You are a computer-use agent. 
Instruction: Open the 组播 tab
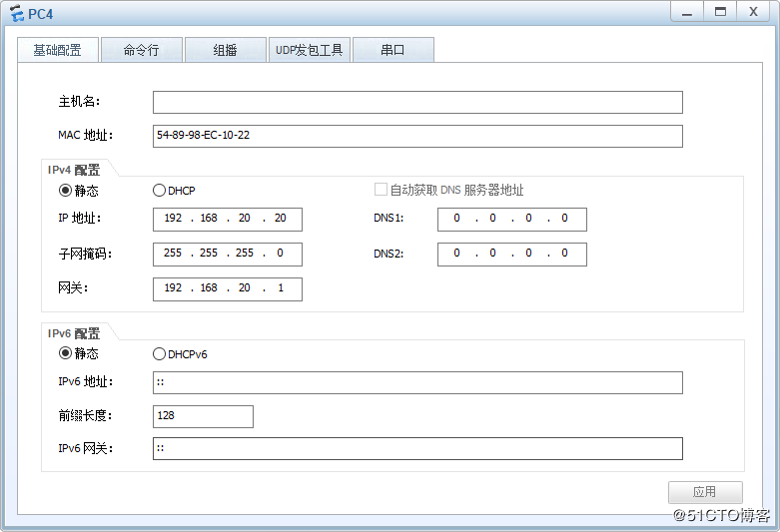click(226, 50)
